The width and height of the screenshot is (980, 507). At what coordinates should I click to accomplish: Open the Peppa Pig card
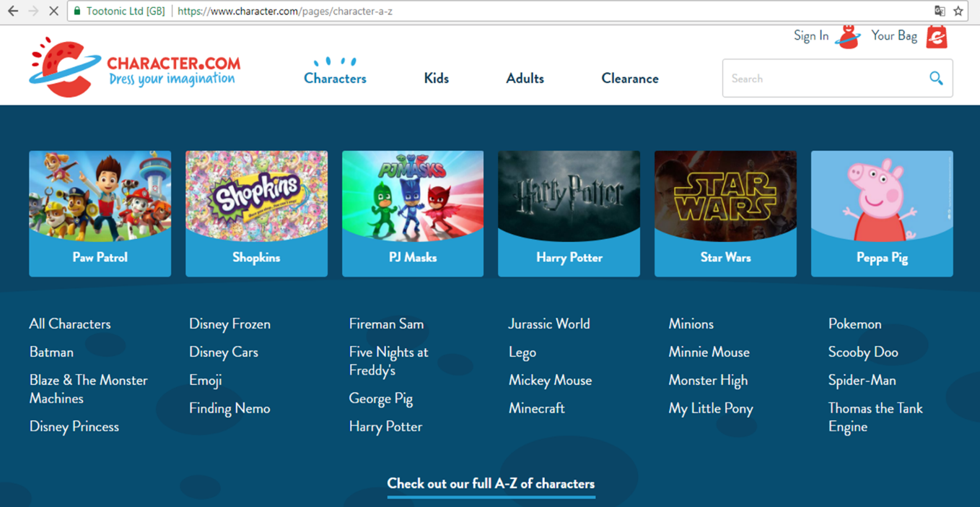(x=882, y=214)
